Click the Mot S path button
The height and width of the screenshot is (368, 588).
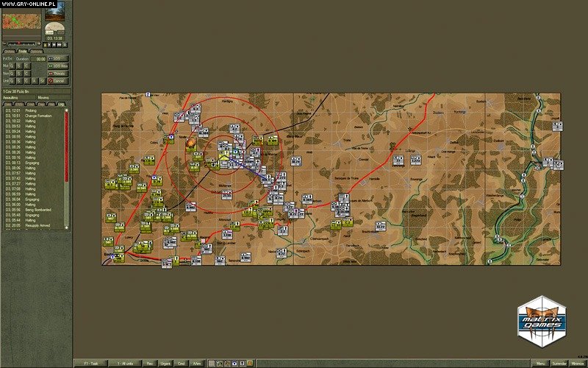coord(19,66)
